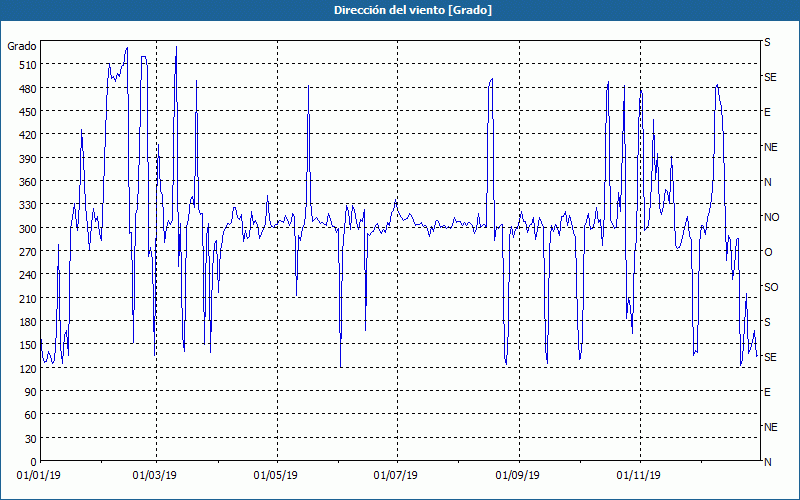The image size is (800, 500).
Task: Select the 0 y-axis origin value
Action: click(x=34, y=462)
